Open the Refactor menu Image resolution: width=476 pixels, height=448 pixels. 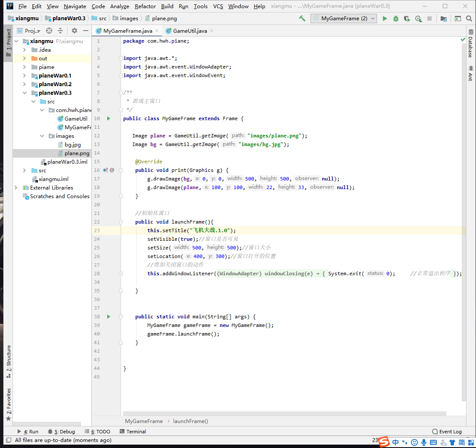click(145, 6)
